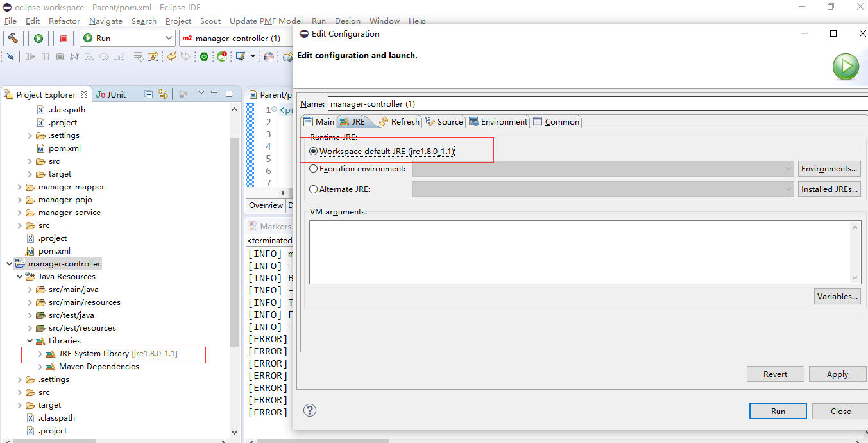This screenshot has height=443, width=868.
Task: Click the green Launch button in launch bar
Action: [38, 39]
